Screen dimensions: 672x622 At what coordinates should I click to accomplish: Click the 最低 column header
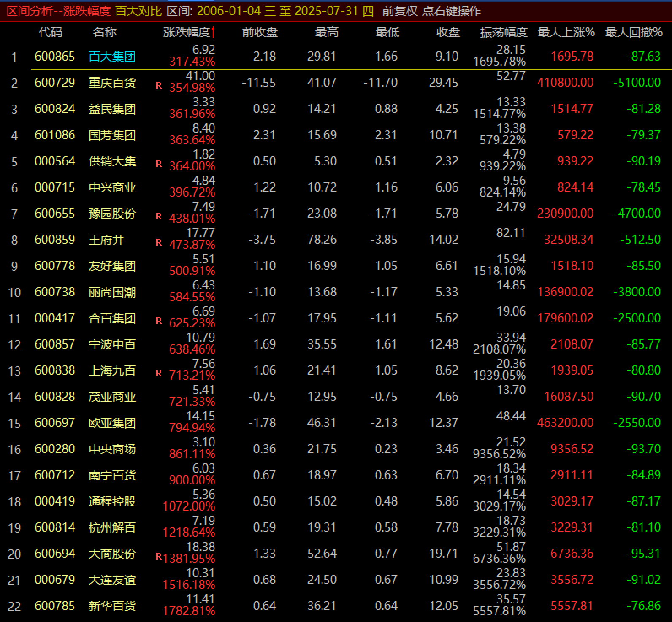387,32
